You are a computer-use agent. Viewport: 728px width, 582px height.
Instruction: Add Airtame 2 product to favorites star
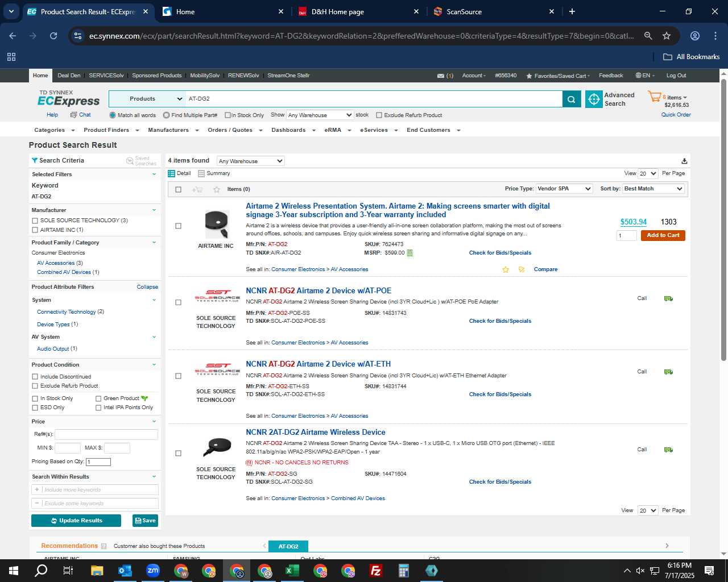(506, 269)
